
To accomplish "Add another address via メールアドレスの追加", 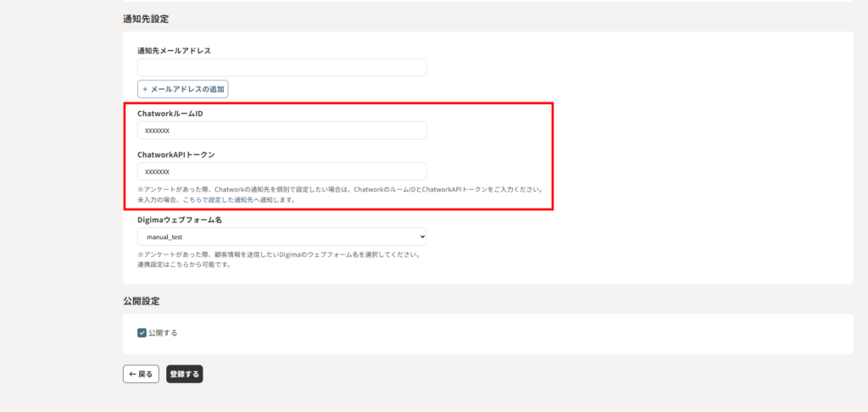I will click(x=183, y=89).
